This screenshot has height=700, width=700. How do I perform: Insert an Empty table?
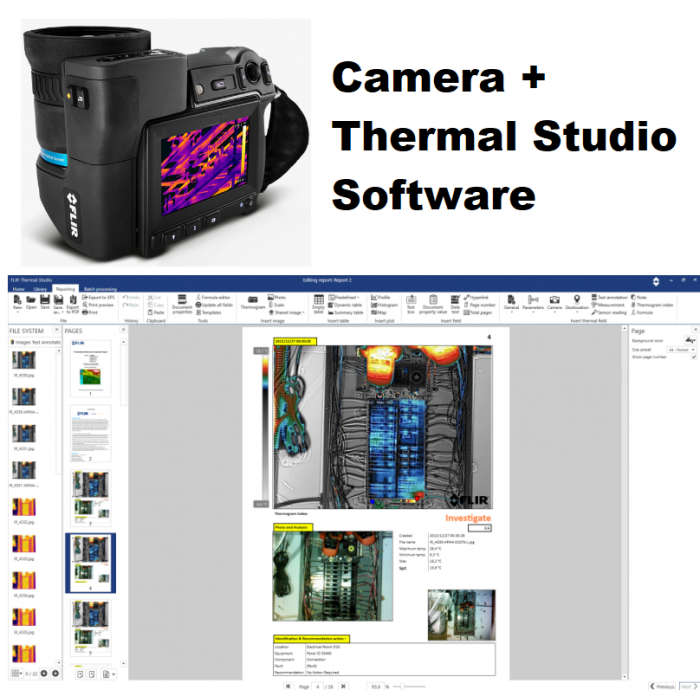tap(318, 304)
